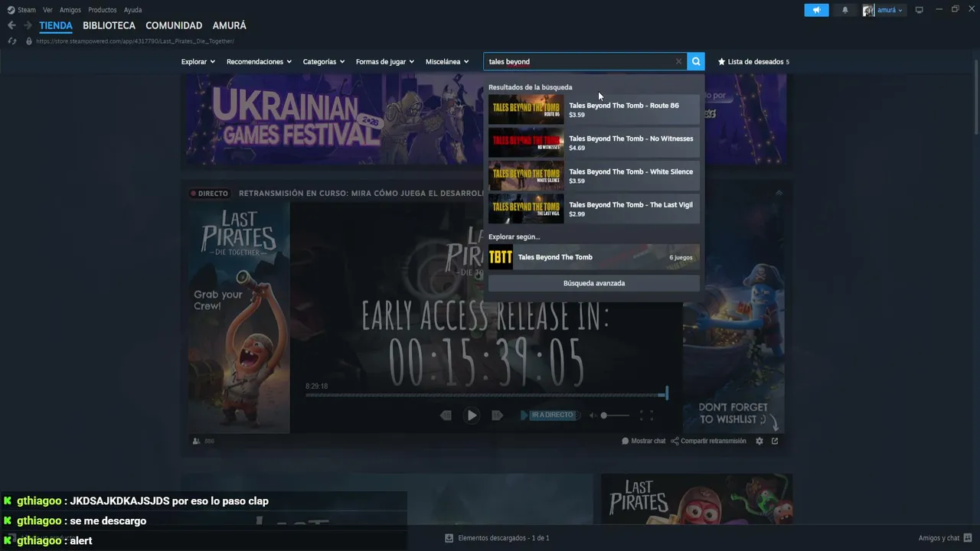The image size is (980, 551).
Task: Click the share icon for Compartir retransmisión
Action: click(x=675, y=441)
